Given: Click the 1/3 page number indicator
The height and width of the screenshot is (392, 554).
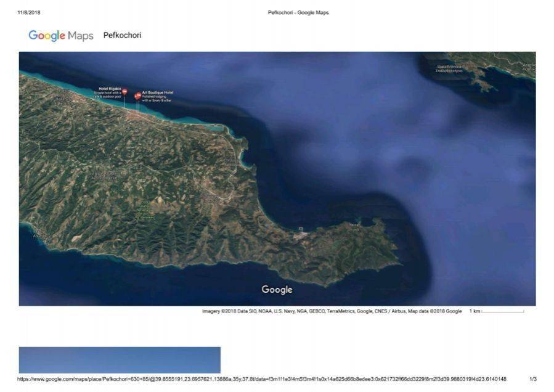Looking at the screenshot, I should click(532, 379).
